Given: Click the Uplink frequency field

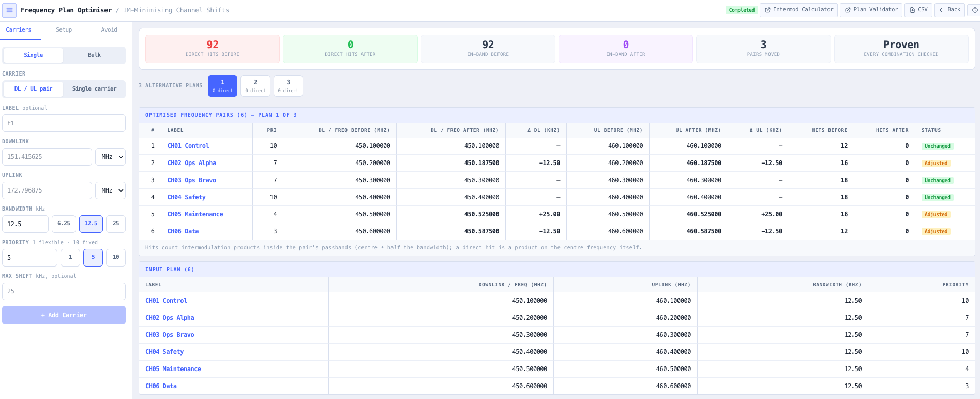Looking at the screenshot, I should tap(47, 190).
